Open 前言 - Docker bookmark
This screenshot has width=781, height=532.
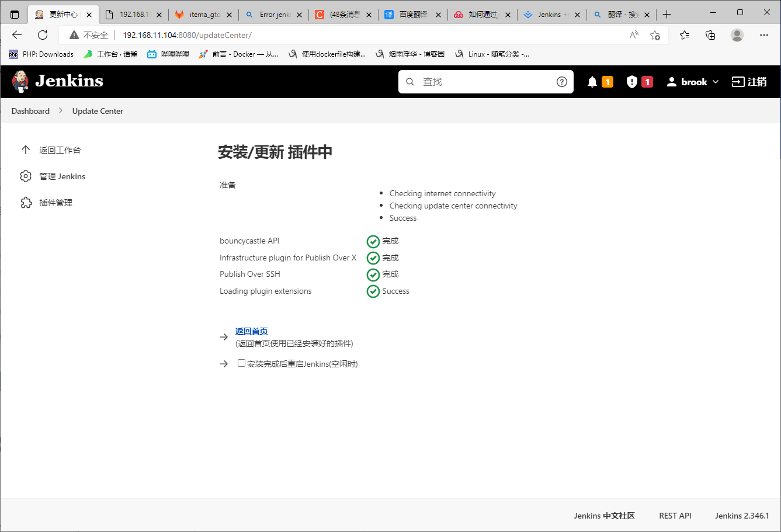[x=238, y=54]
